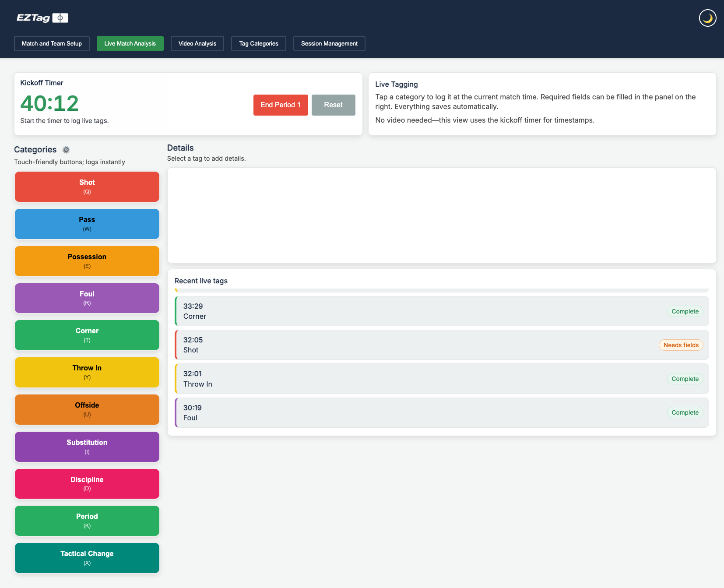Tag an Offside
724x588 pixels.
point(87,409)
